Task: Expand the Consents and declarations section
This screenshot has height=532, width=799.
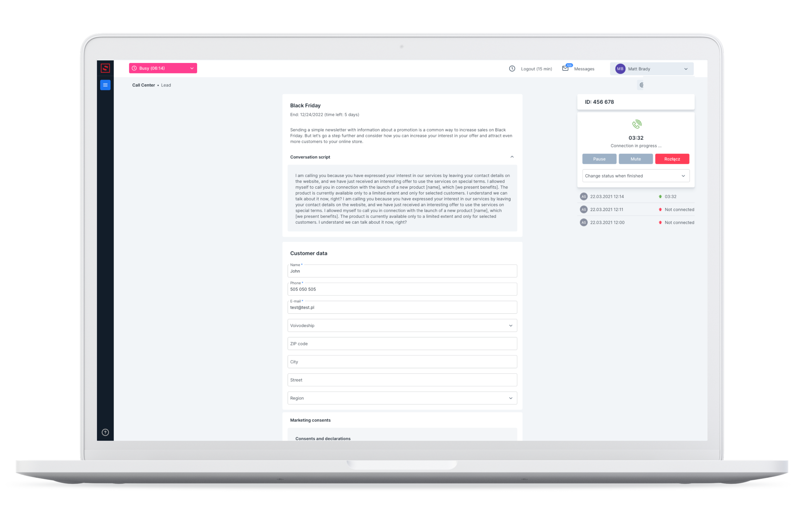Action: coord(402,438)
